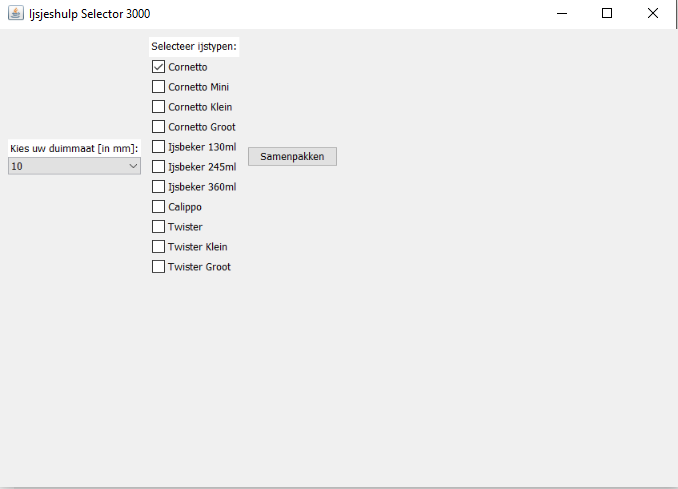Enable the Calippo checkbox

coord(158,206)
